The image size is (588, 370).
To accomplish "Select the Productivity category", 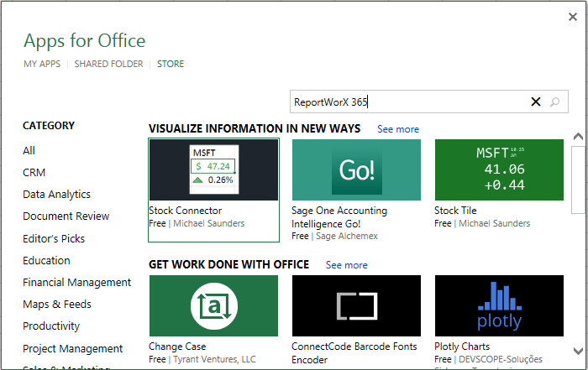I will click(51, 326).
